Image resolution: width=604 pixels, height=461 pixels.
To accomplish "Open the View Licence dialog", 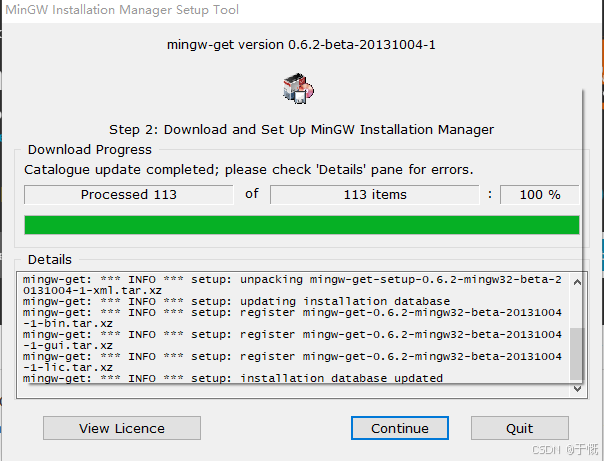I will (122, 428).
